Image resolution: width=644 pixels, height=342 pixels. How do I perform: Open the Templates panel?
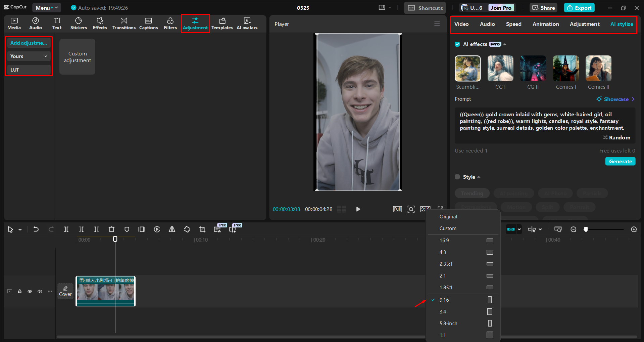tap(222, 23)
